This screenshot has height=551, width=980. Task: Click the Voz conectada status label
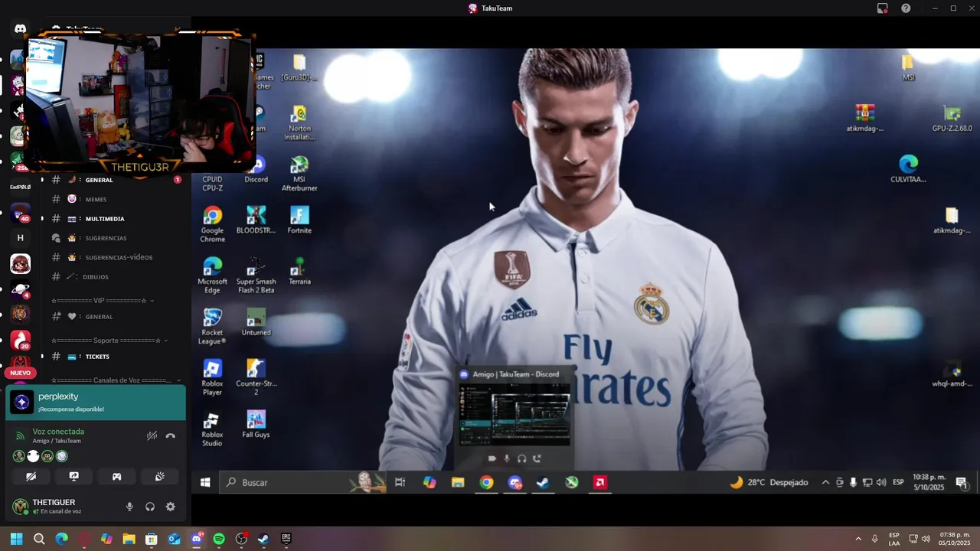pyautogui.click(x=58, y=432)
